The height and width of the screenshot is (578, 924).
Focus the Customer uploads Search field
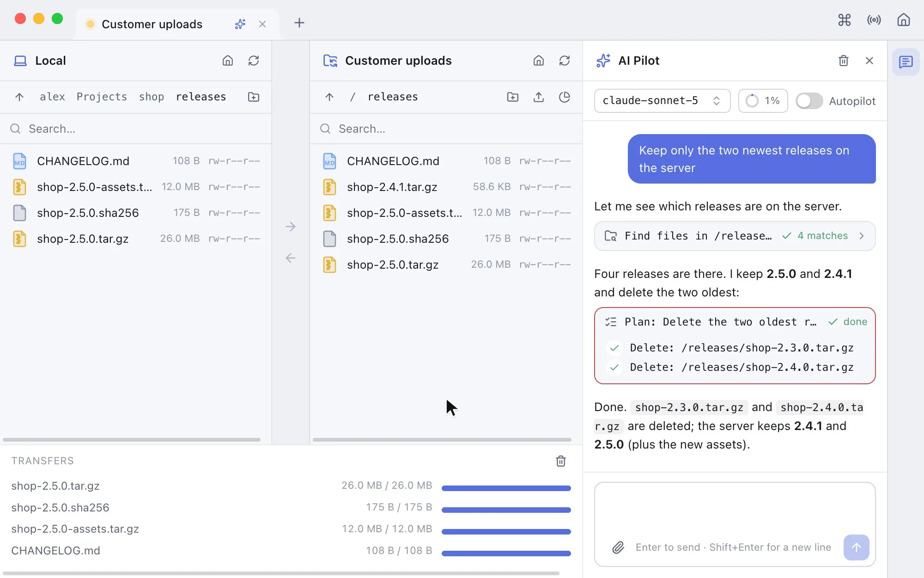[x=446, y=129]
